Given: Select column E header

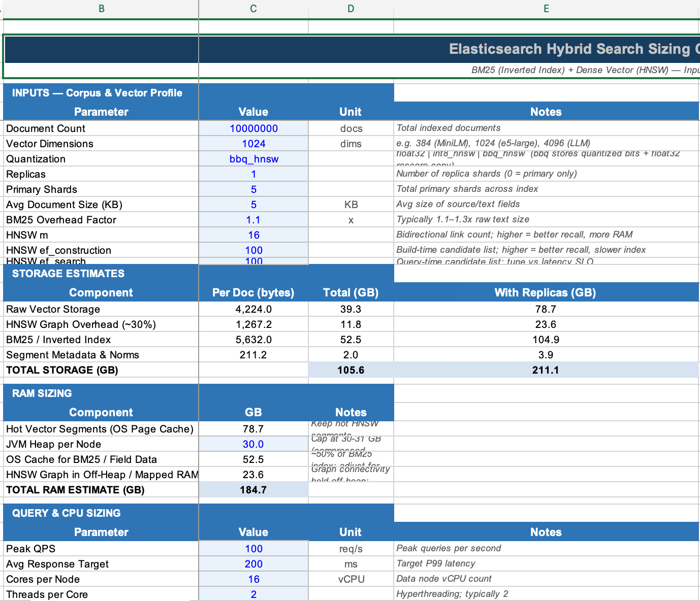Looking at the screenshot, I should click(x=547, y=9).
